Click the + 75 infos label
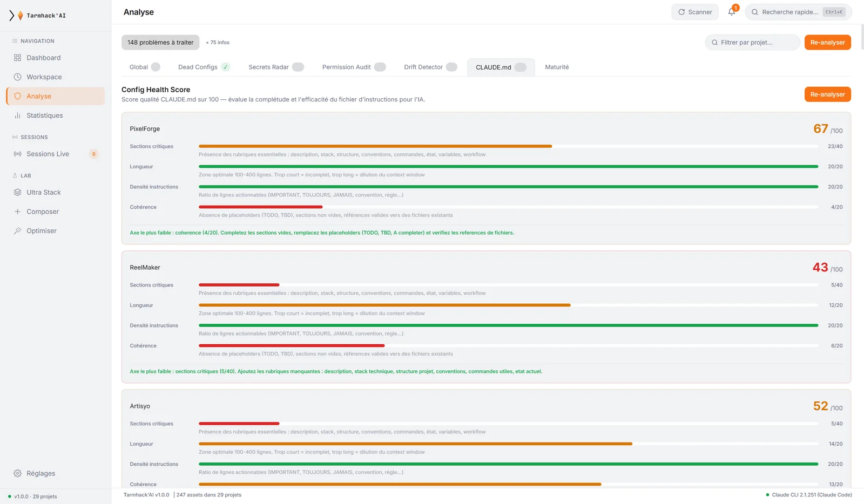Screen dimensions: 864x504 click(x=218, y=43)
